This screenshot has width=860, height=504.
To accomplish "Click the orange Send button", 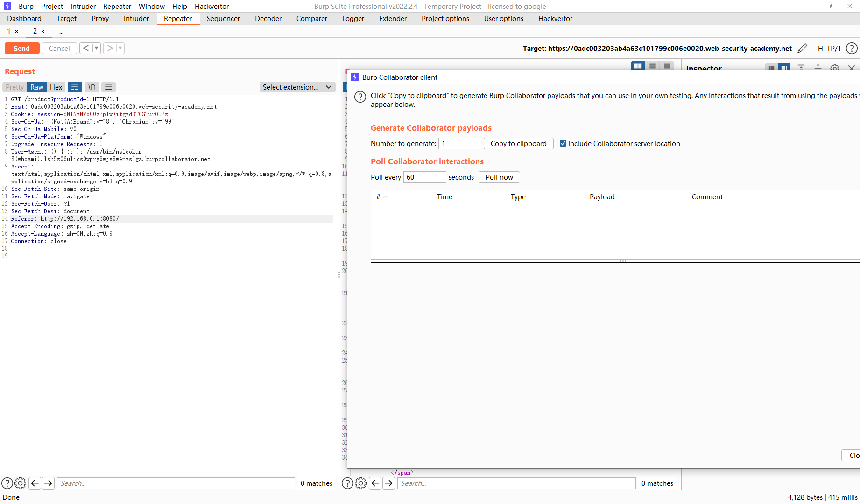I will tap(22, 48).
